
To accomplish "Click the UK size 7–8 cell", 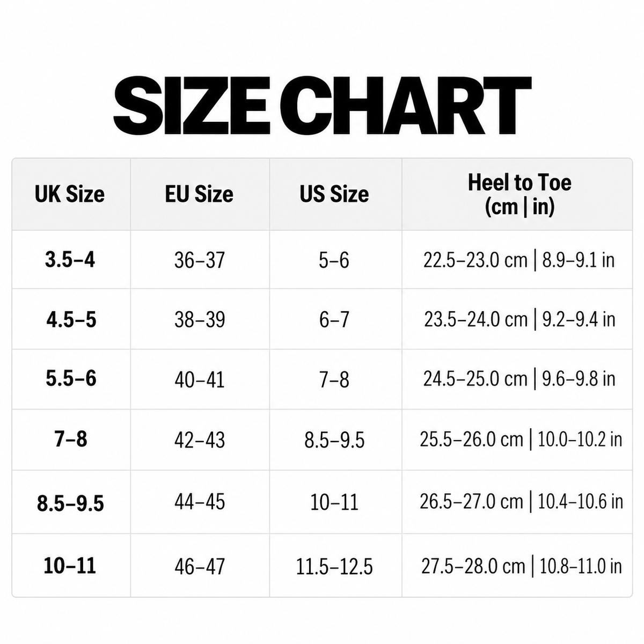I will [x=71, y=440].
